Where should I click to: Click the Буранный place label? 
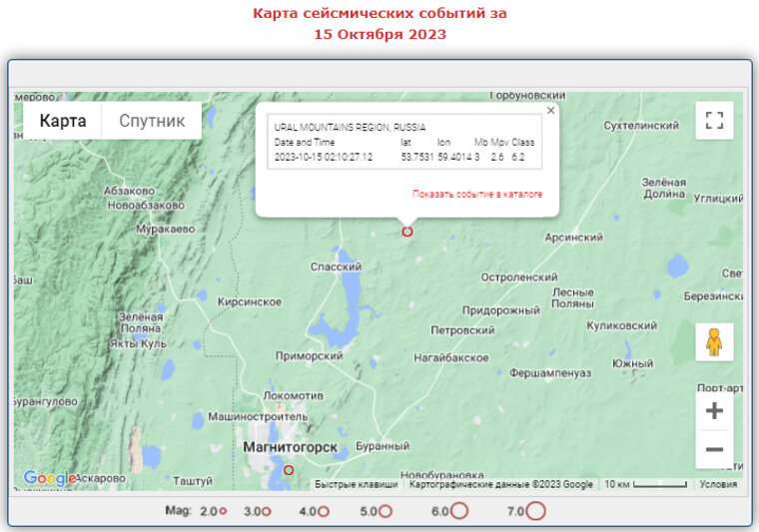pyautogui.click(x=382, y=446)
